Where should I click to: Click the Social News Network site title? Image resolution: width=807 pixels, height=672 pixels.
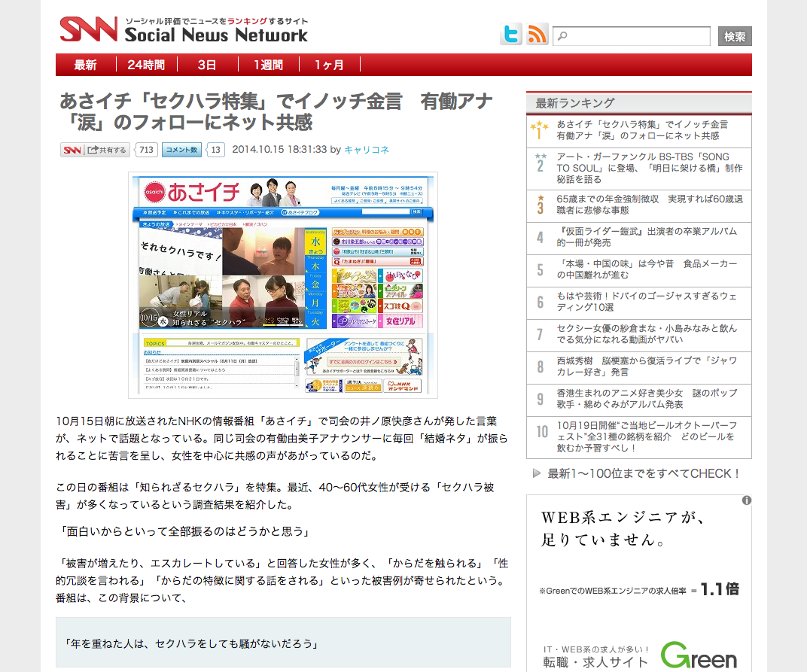216,35
